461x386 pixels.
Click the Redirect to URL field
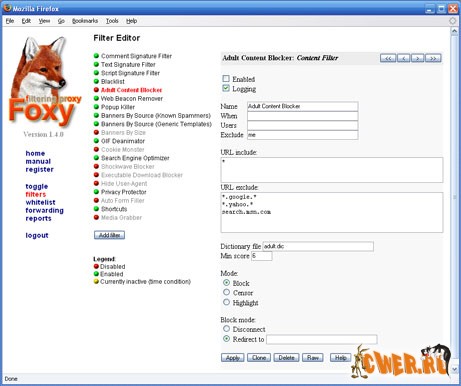(x=322, y=339)
